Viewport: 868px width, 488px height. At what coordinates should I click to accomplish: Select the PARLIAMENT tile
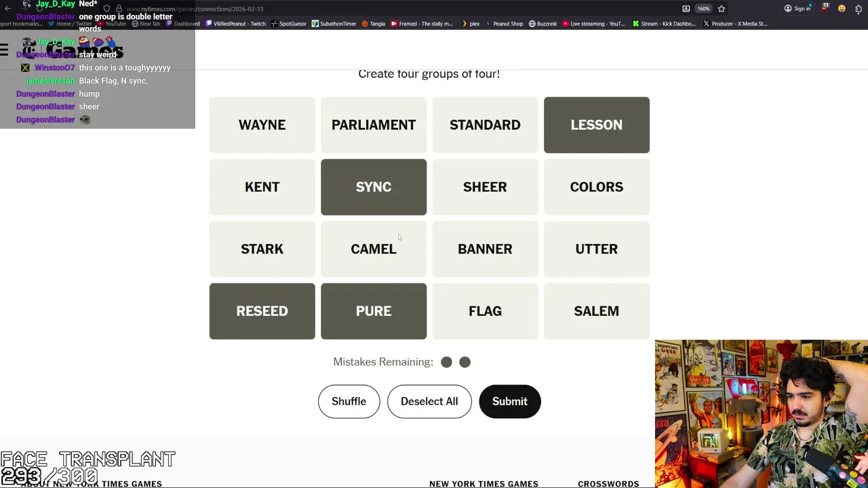[374, 125]
